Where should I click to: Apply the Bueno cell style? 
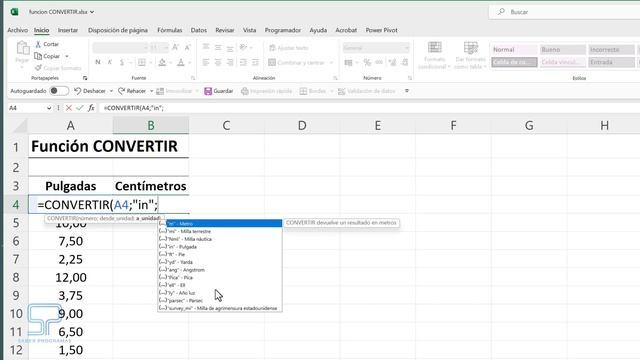pos(563,49)
